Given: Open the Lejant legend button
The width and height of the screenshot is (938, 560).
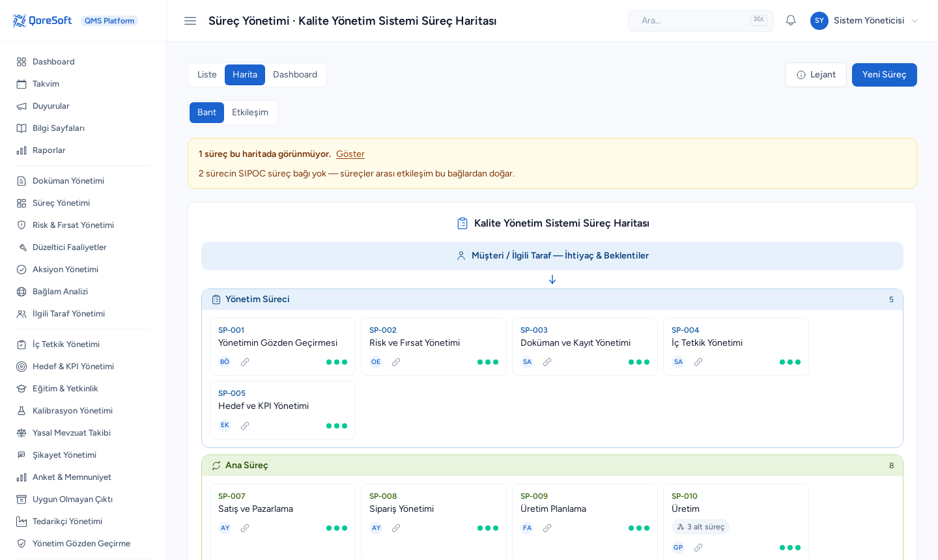Looking at the screenshot, I should pyautogui.click(x=816, y=75).
